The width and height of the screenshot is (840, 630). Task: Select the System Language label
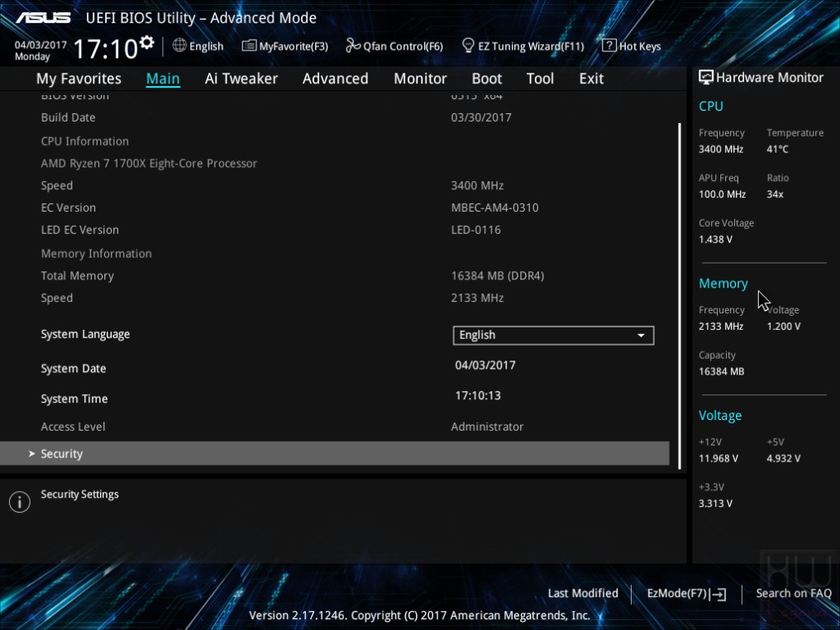pos(85,334)
